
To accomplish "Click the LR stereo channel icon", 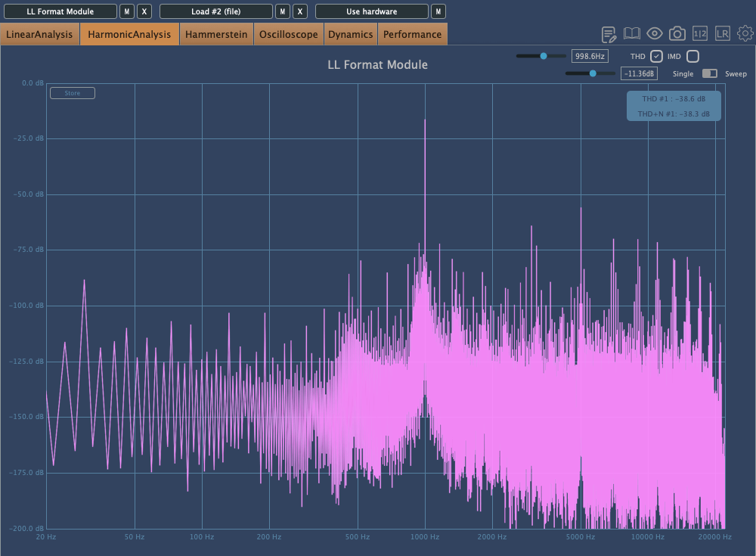I will pyautogui.click(x=723, y=34).
